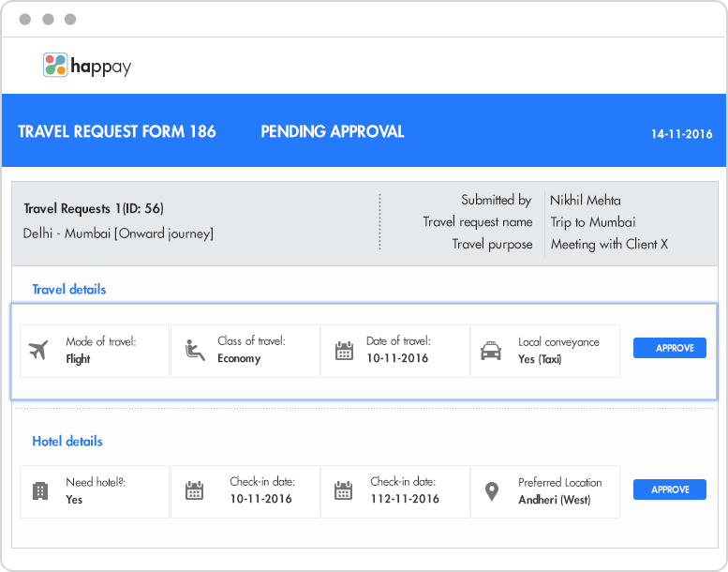
Task: Click the Travel purpose label
Action: tap(493, 245)
